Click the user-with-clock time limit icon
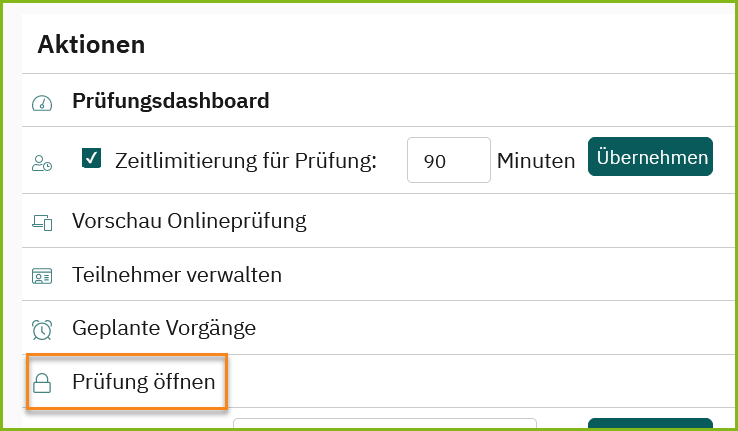The height and width of the screenshot is (431, 738). tap(42, 163)
